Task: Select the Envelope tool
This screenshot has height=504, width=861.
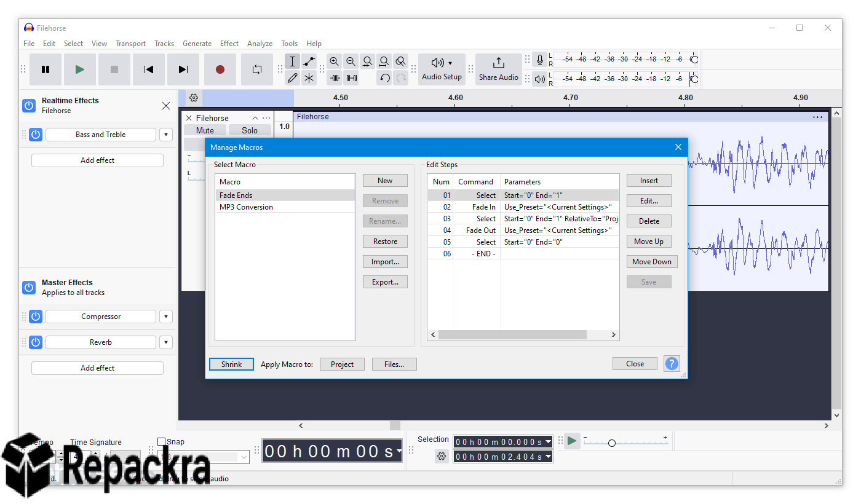Action: click(x=309, y=61)
